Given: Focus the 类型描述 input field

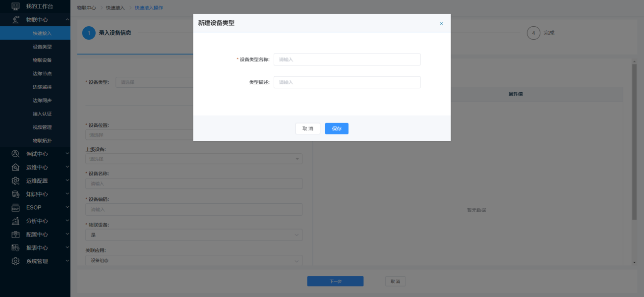Looking at the screenshot, I should [x=347, y=82].
